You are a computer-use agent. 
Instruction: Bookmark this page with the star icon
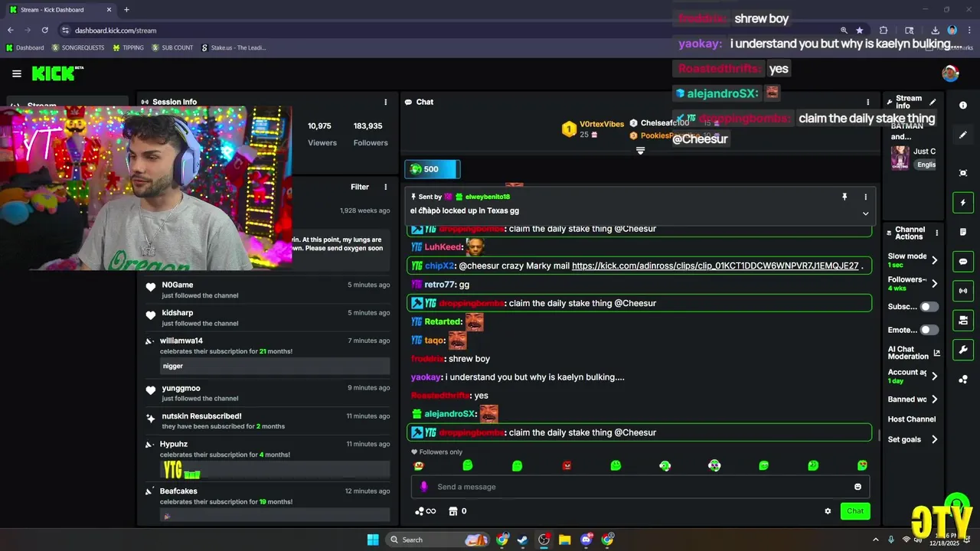860,31
